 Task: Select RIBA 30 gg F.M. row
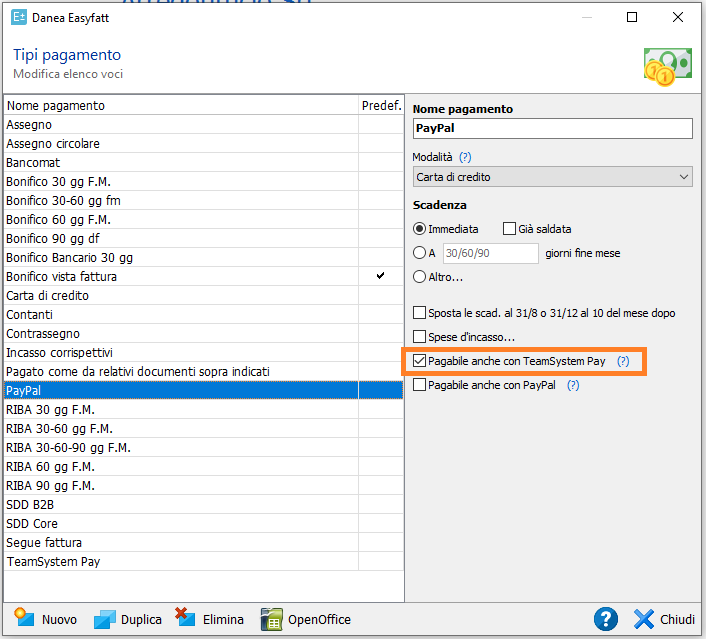click(x=204, y=409)
